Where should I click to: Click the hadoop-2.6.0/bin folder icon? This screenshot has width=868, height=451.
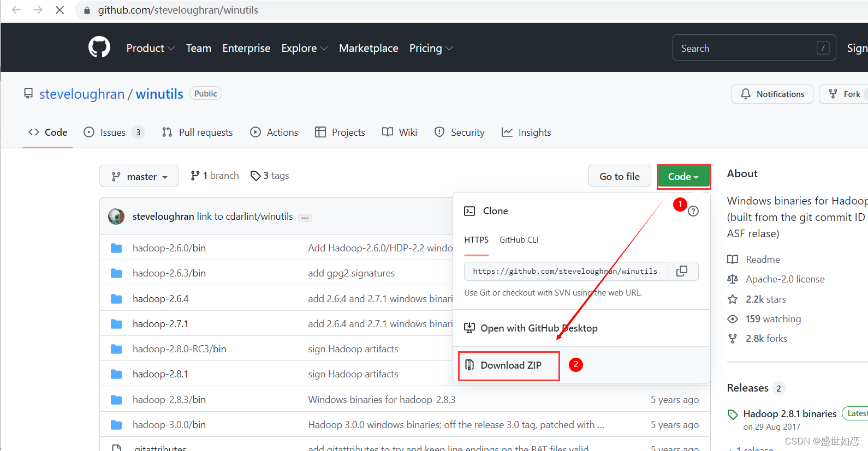point(116,248)
